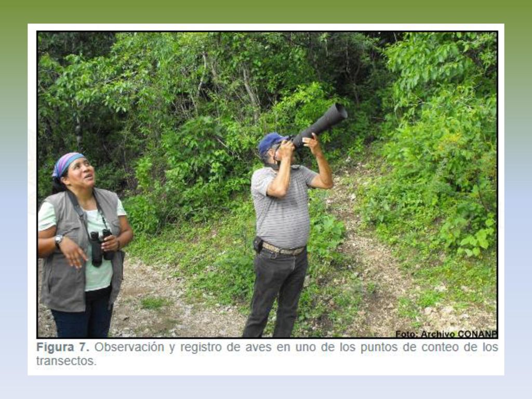The height and width of the screenshot is (399, 532).
Task: Click the black binoculars held by the woman
Action: point(101,248)
